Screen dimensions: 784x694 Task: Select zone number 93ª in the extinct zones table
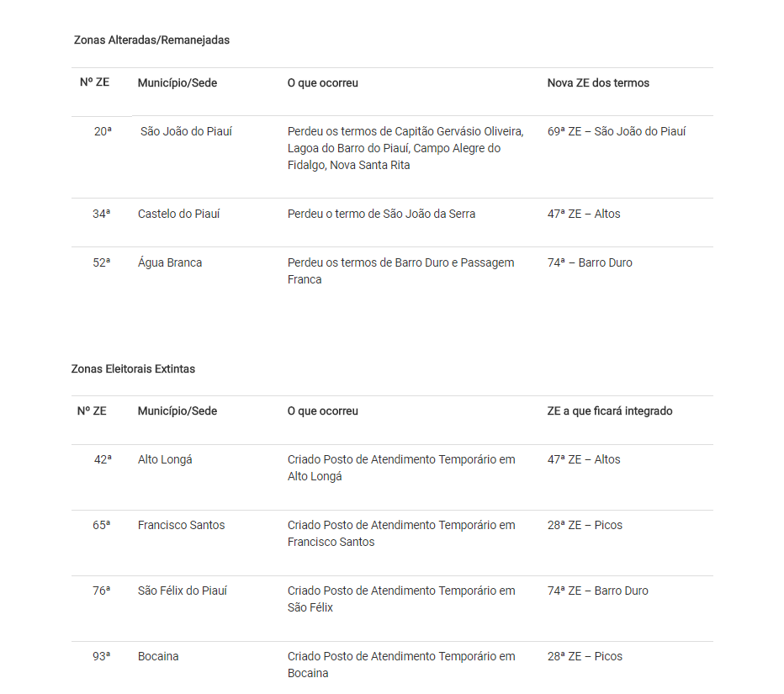[x=101, y=656]
